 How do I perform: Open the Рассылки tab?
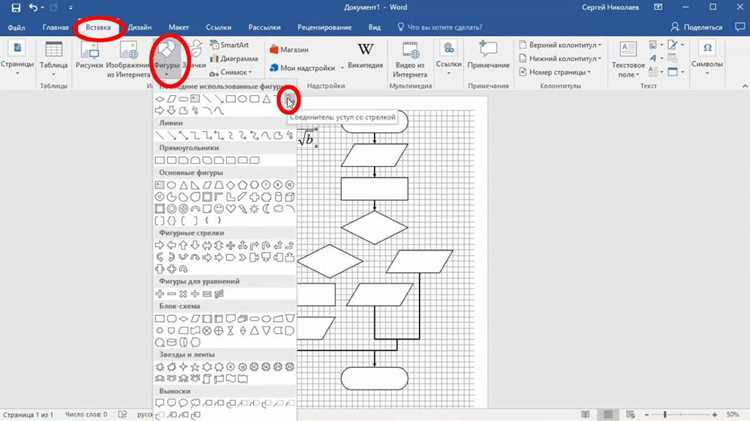pyautogui.click(x=264, y=27)
